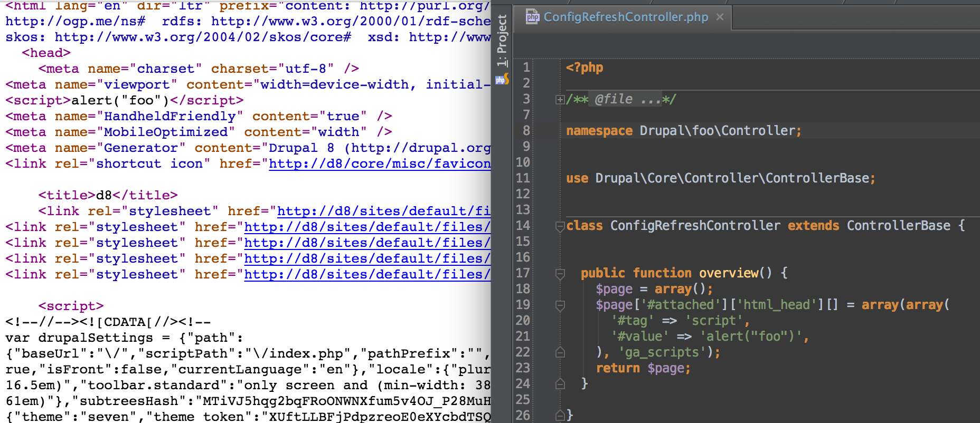Open the ConfigRefreshController.php editor tab
This screenshot has width=980, height=423.
pyautogui.click(x=626, y=17)
